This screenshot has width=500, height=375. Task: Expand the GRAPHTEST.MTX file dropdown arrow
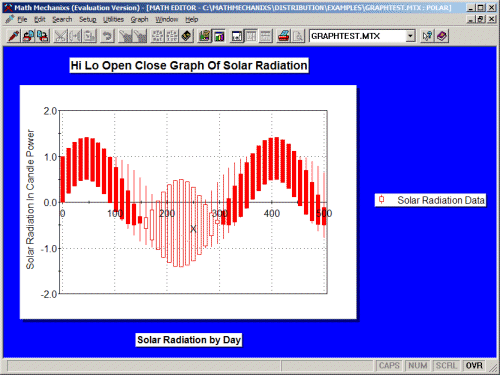(x=411, y=36)
